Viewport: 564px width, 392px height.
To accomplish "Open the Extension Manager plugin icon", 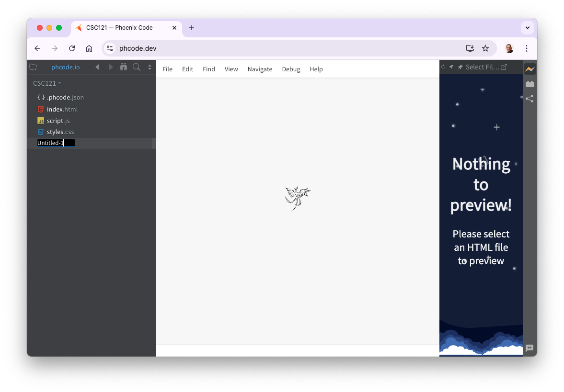I will [x=530, y=84].
